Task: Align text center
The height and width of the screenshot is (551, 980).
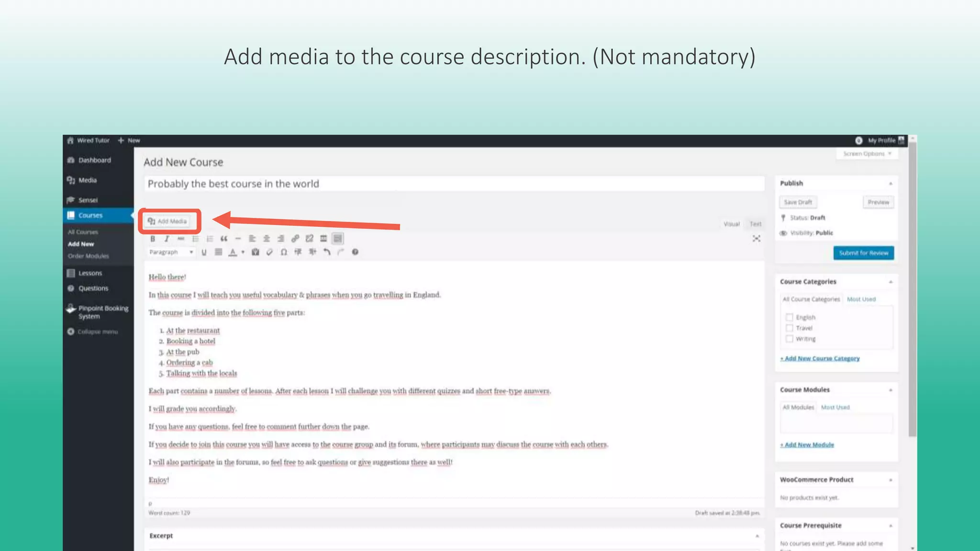Action: pyautogui.click(x=267, y=239)
